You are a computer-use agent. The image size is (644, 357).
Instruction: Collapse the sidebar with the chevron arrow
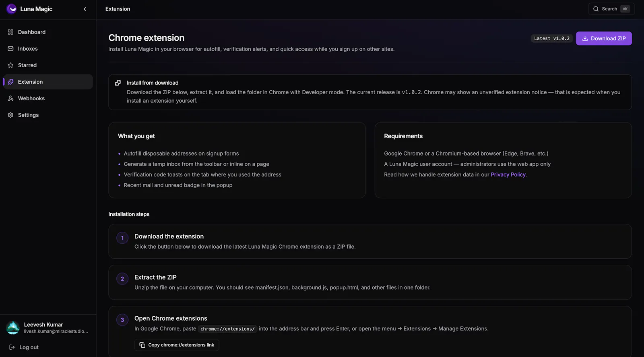85,9
